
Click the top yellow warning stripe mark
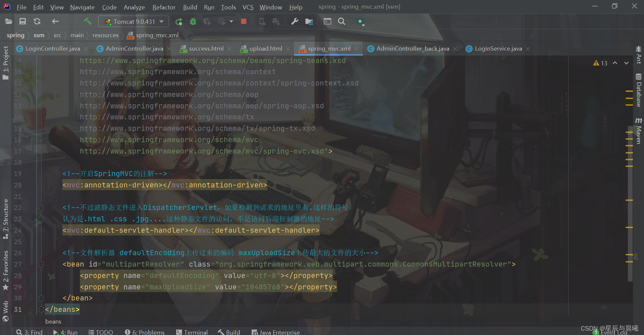pyautogui.click(x=629, y=91)
